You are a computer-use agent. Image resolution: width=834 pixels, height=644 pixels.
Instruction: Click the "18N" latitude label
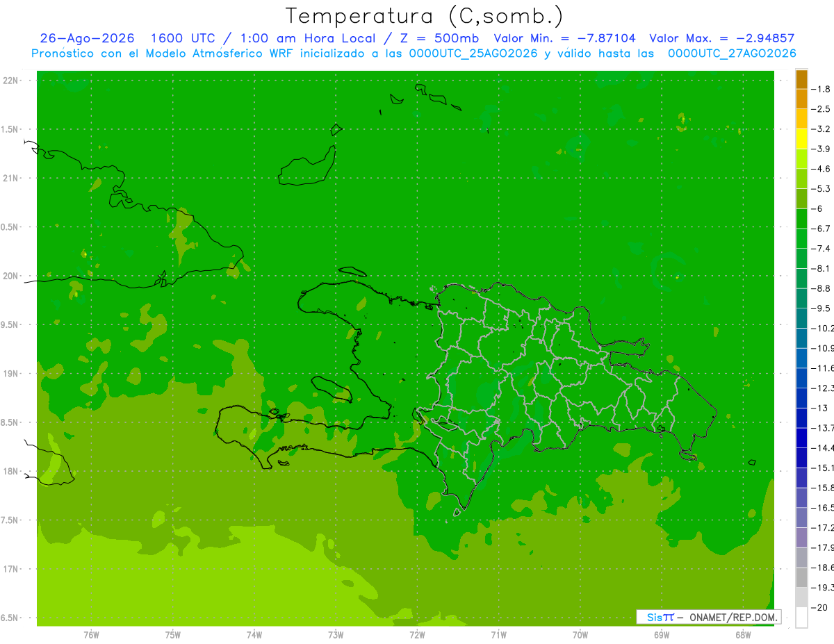tap(11, 472)
